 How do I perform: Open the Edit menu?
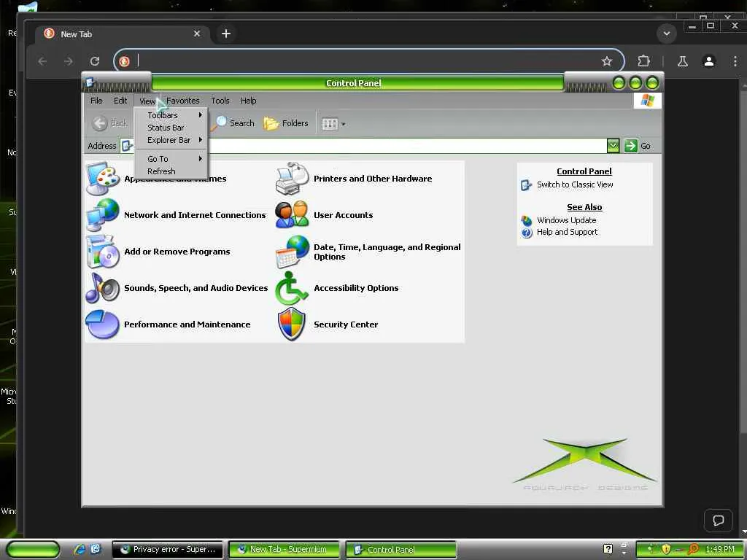click(x=120, y=101)
